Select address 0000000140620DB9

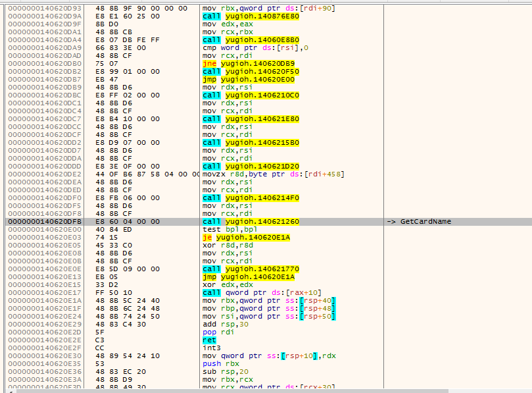coord(45,88)
